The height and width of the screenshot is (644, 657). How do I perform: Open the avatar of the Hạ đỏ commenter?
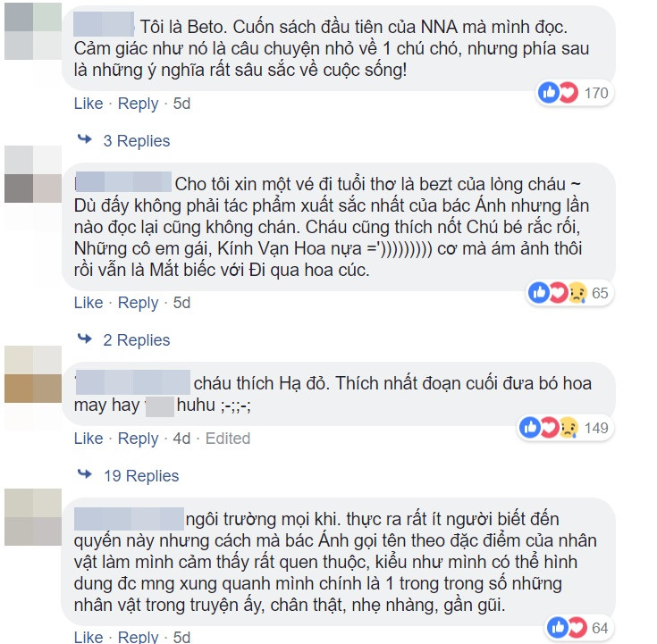[x=33, y=374]
